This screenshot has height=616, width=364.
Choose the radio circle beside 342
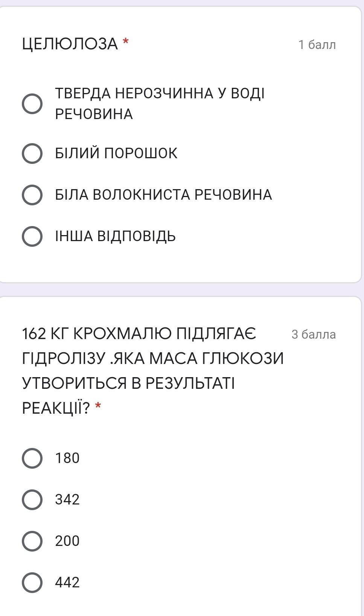click(x=32, y=500)
